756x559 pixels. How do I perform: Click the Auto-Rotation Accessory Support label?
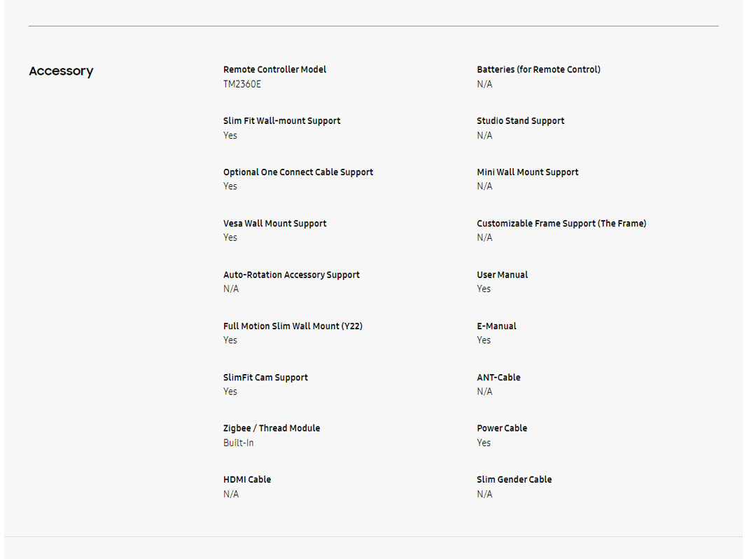pyautogui.click(x=291, y=275)
